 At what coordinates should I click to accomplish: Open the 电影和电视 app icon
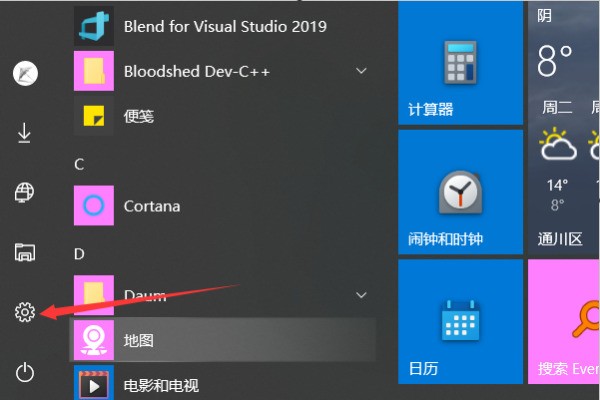click(94, 385)
